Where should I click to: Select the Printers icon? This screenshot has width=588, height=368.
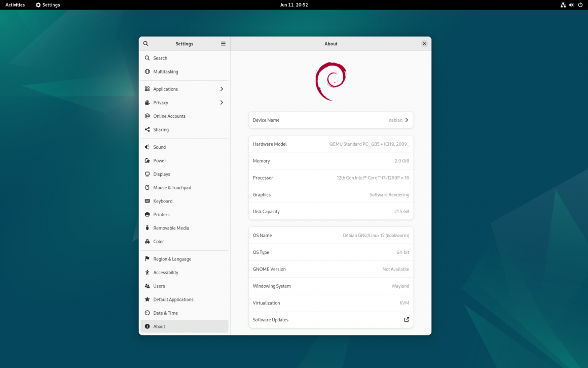point(146,214)
